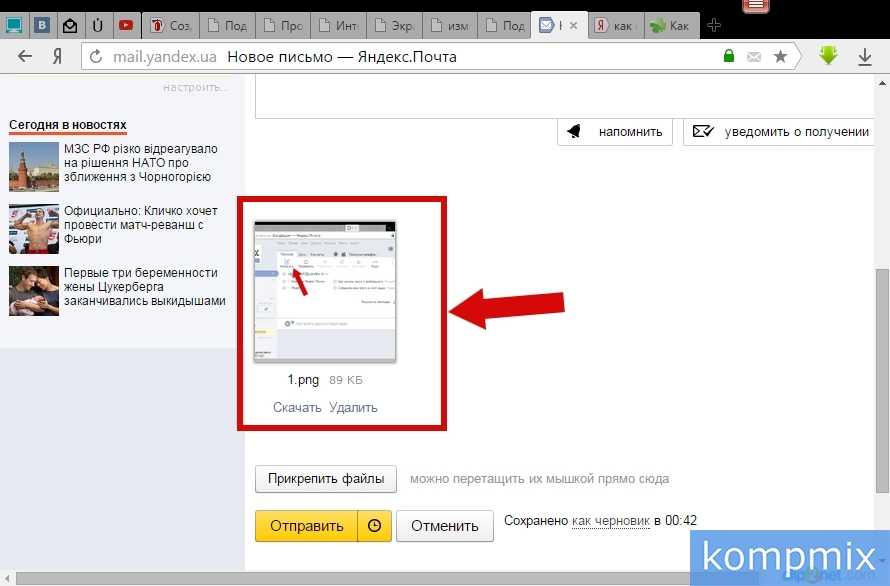The image size is (890, 586).
Task: Click the boxer news thumbnail
Action: coord(34,229)
